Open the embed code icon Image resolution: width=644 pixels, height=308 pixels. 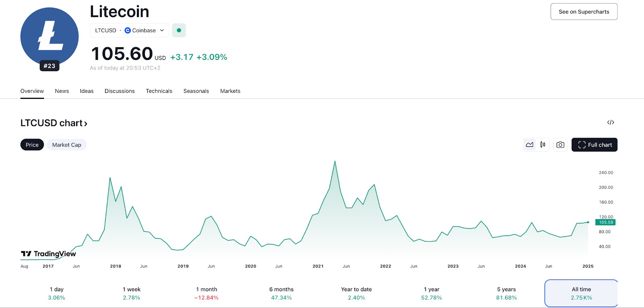tap(611, 122)
